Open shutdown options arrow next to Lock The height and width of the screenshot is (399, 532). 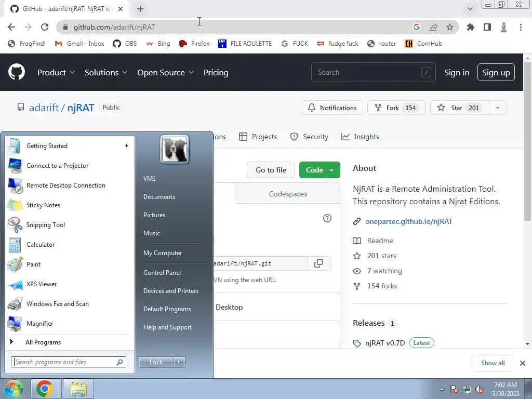click(179, 362)
